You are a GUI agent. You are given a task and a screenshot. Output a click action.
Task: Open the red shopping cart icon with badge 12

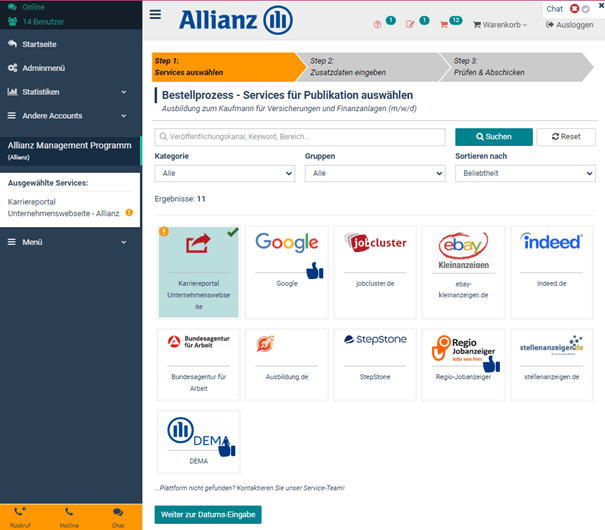pyautogui.click(x=444, y=25)
